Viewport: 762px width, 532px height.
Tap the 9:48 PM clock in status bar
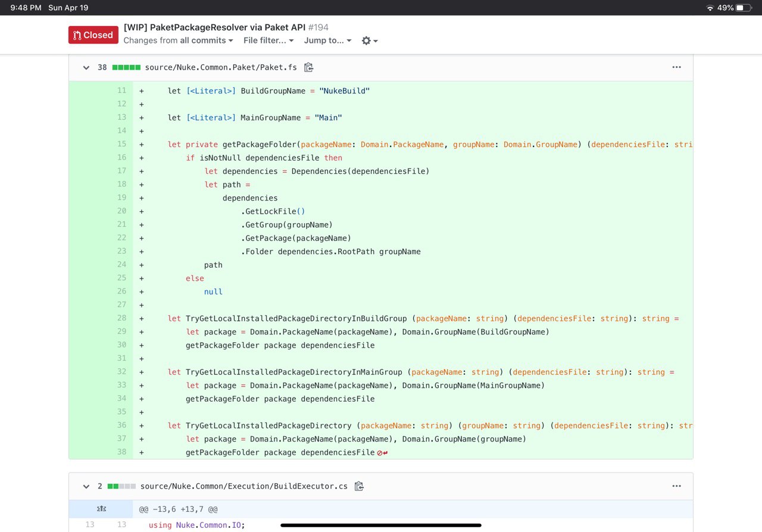tap(26, 8)
